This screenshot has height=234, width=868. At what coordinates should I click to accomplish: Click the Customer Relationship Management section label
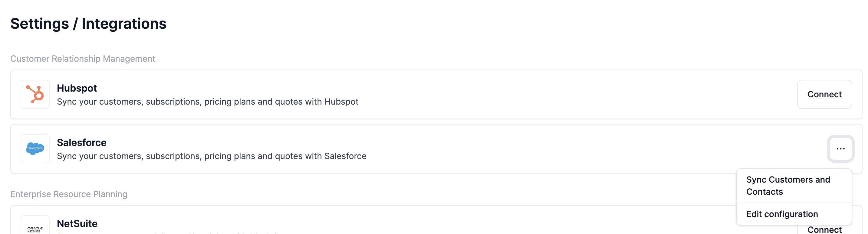[83, 59]
